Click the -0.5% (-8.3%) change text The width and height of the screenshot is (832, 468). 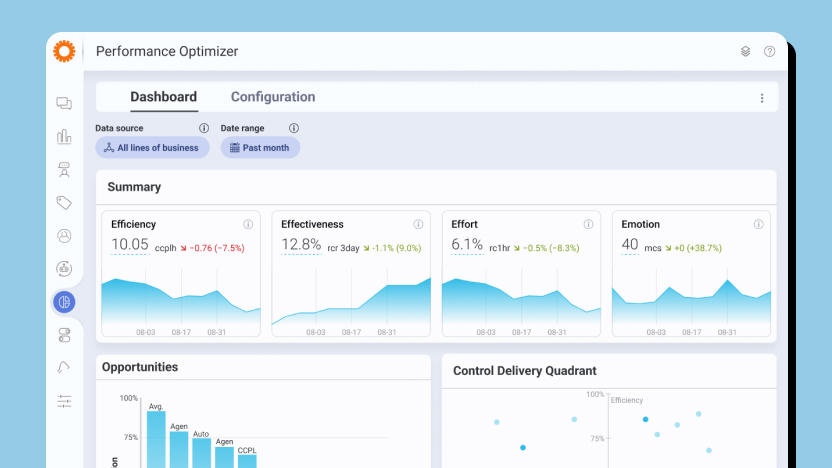[551, 248]
